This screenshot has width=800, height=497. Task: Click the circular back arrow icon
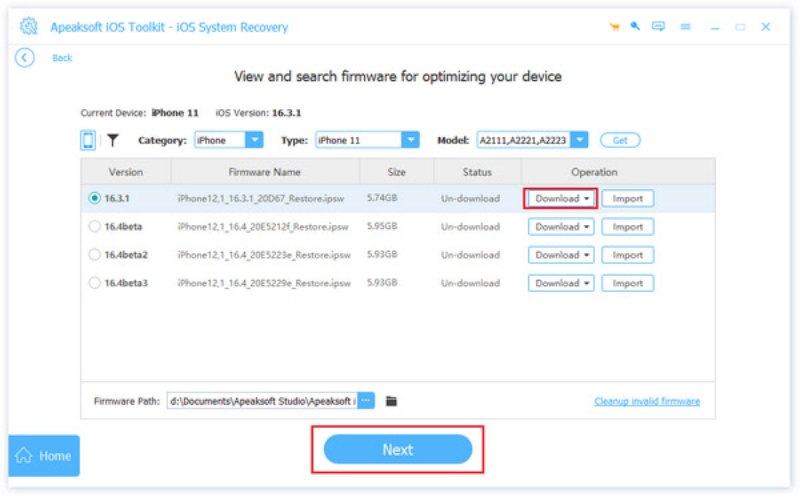(x=25, y=58)
